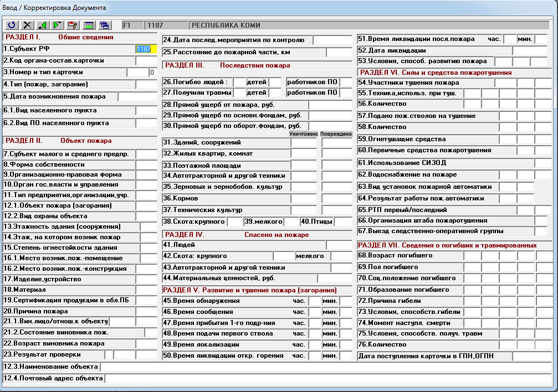The image size is (558, 392).
Task: Click Повреждено box for Жилых квартир, комнат
Action: click(x=337, y=154)
